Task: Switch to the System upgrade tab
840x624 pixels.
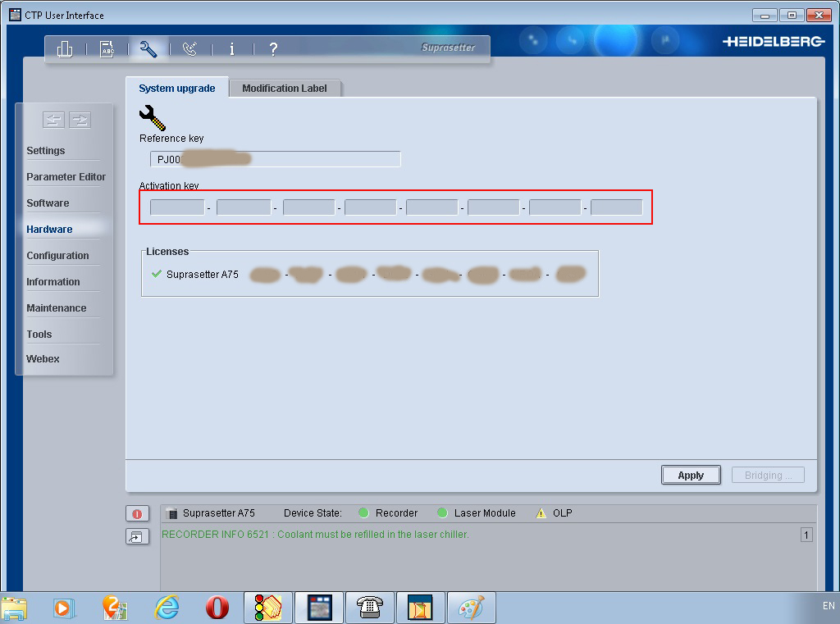Action: [177, 89]
